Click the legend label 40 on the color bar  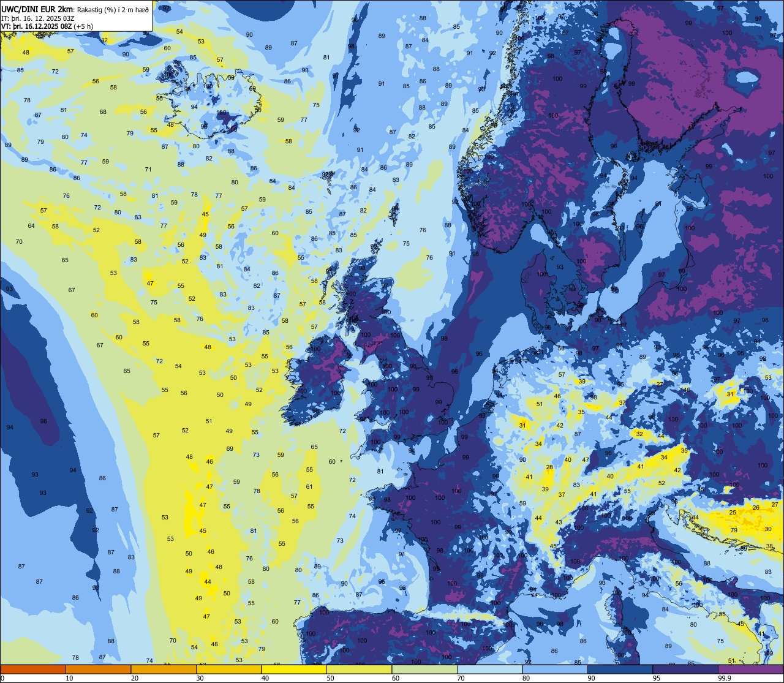pyautogui.click(x=265, y=678)
